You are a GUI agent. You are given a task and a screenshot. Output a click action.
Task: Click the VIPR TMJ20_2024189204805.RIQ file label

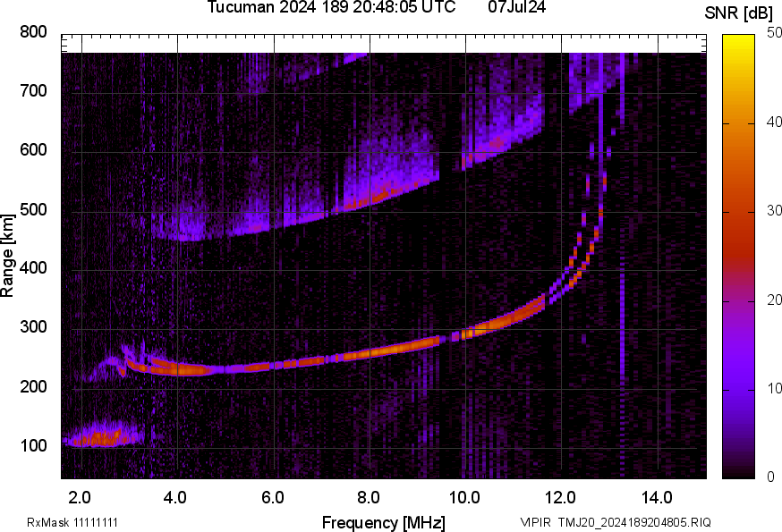616,522
